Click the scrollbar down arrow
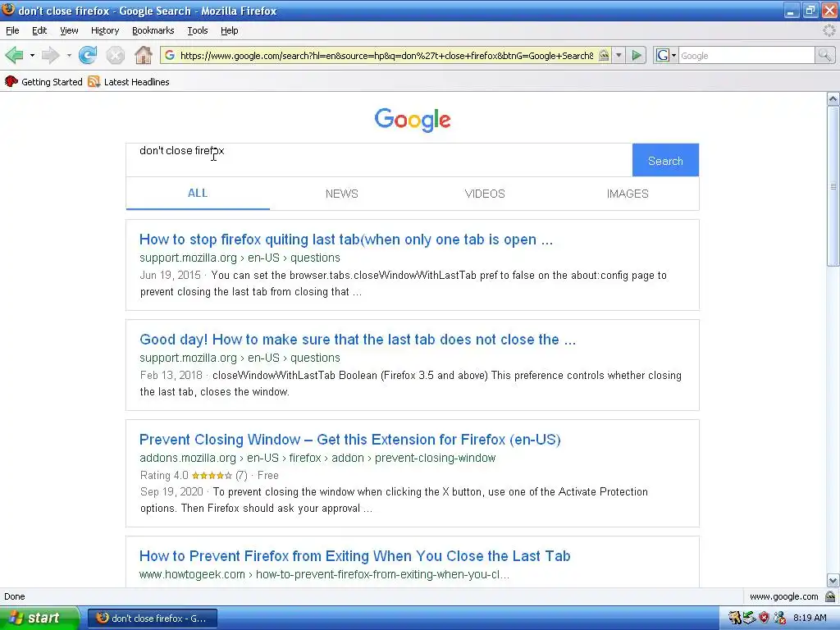The image size is (840, 630). click(x=833, y=580)
